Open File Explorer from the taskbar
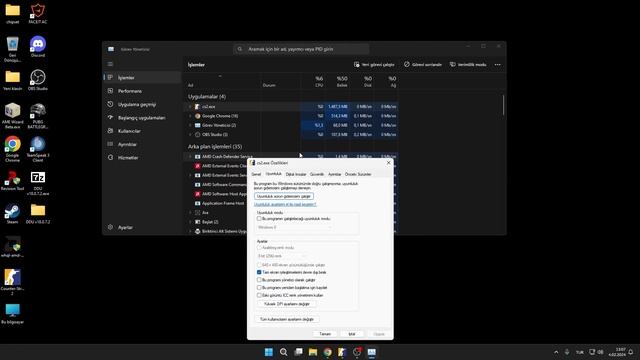 coord(313,352)
